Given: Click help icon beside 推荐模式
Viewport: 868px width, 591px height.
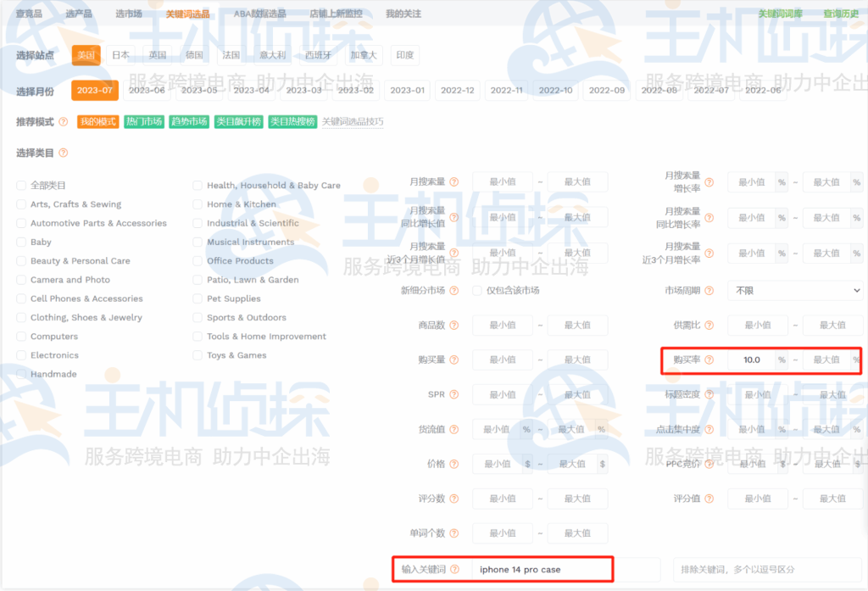Looking at the screenshot, I should pyautogui.click(x=64, y=122).
